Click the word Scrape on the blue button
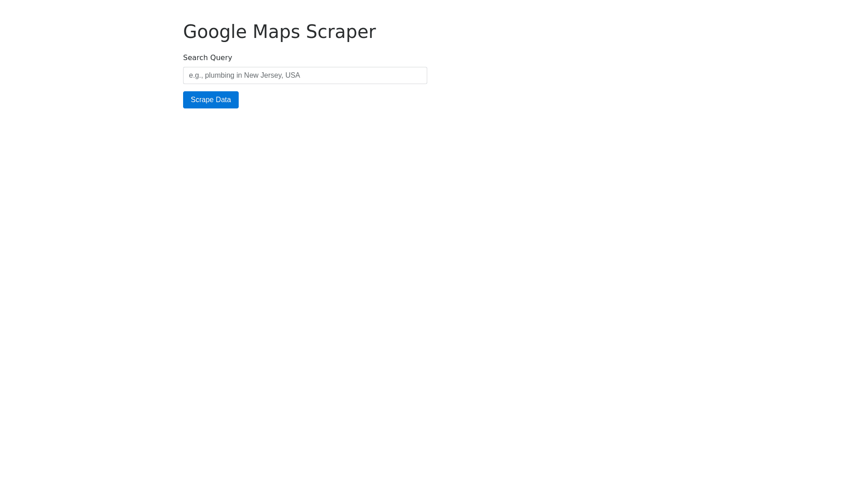The width and height of the screenshot is (868, 488). tap(202, 100)
